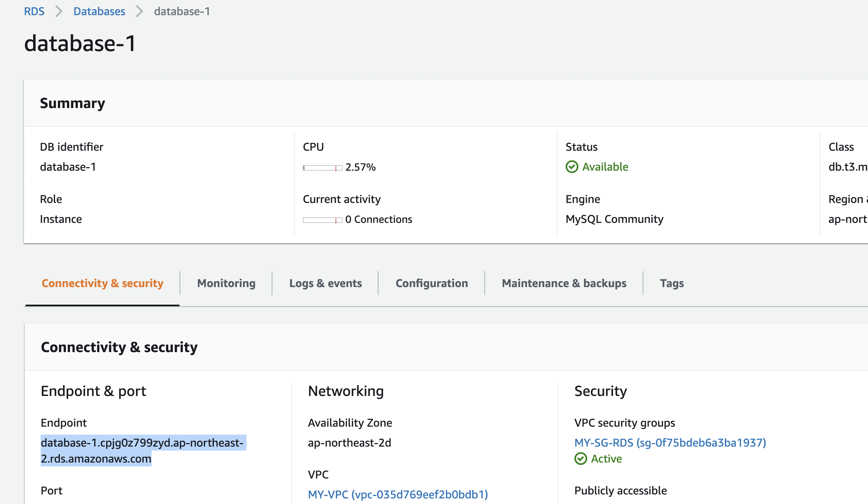Switch to the Configuration tab
868x504 pixels.
click(432, 283)
